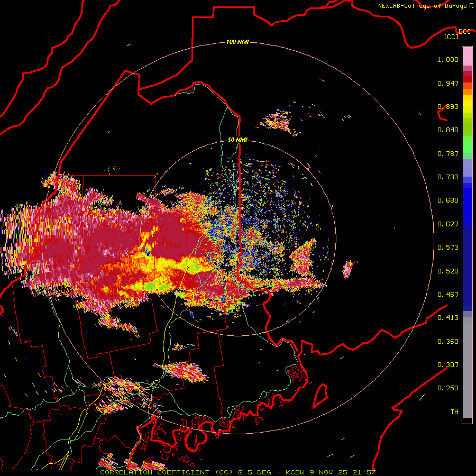Select the 0.413 scale value
This screenshot has width=476, height=476.
tap(448, 318)
